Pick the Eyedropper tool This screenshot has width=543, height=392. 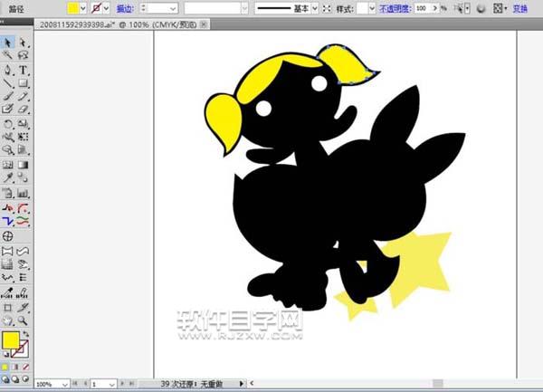click(x=7, y=178)
